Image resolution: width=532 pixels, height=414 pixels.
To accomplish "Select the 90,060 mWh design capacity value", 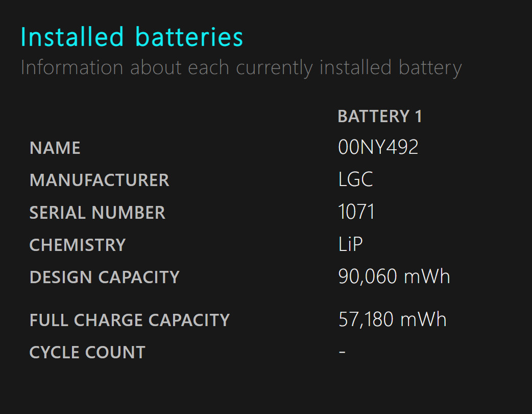I will [394, 276].
